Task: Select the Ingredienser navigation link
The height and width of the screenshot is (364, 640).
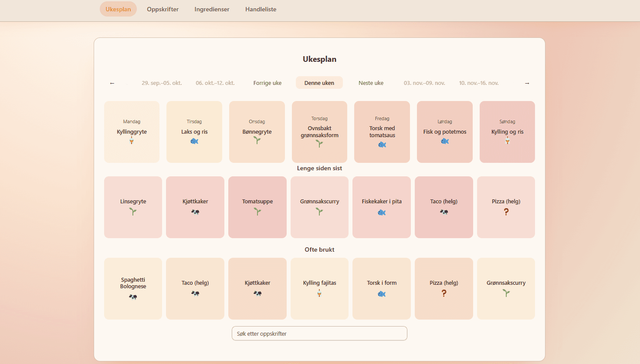Action: (x=212, y=9)
